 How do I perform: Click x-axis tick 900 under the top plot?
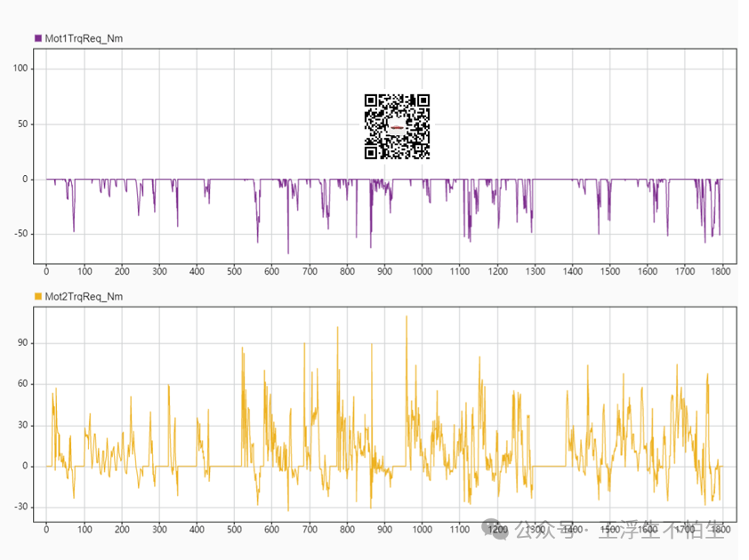pos(384,271)
